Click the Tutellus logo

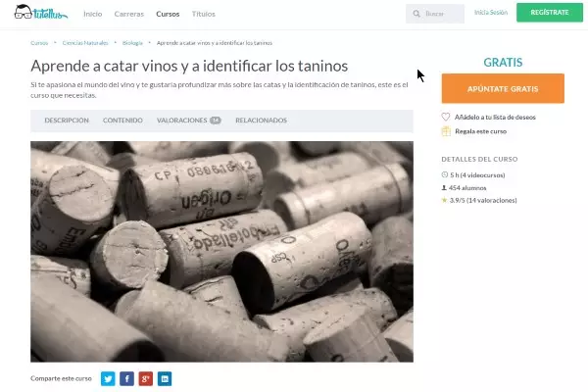[41, 13]
